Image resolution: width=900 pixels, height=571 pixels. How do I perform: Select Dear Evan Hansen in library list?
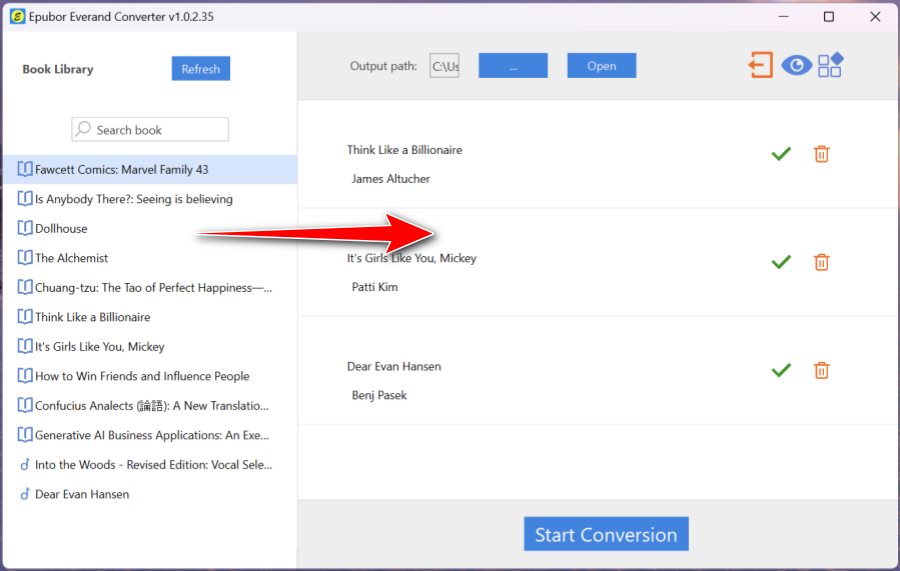tap(150, 494)
